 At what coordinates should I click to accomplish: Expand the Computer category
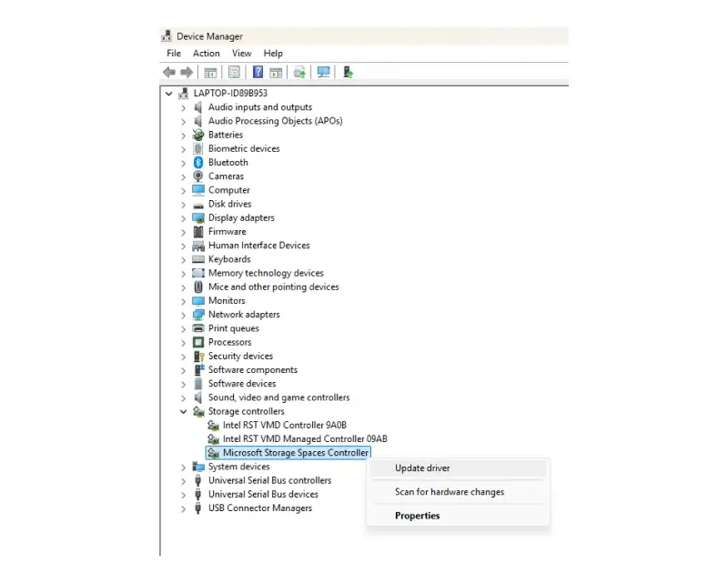[184, 190]
